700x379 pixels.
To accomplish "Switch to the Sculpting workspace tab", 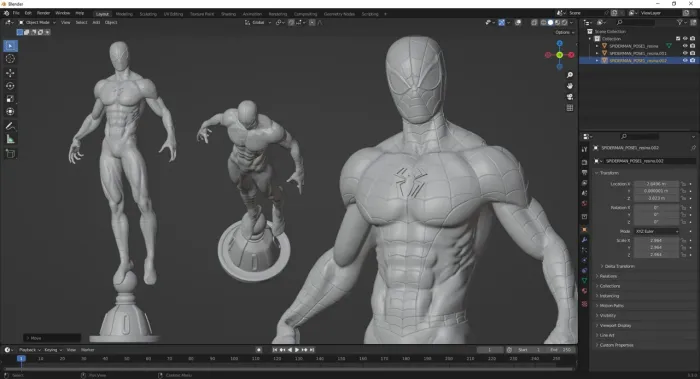I will pyautogui.click(x=148, y=14).
